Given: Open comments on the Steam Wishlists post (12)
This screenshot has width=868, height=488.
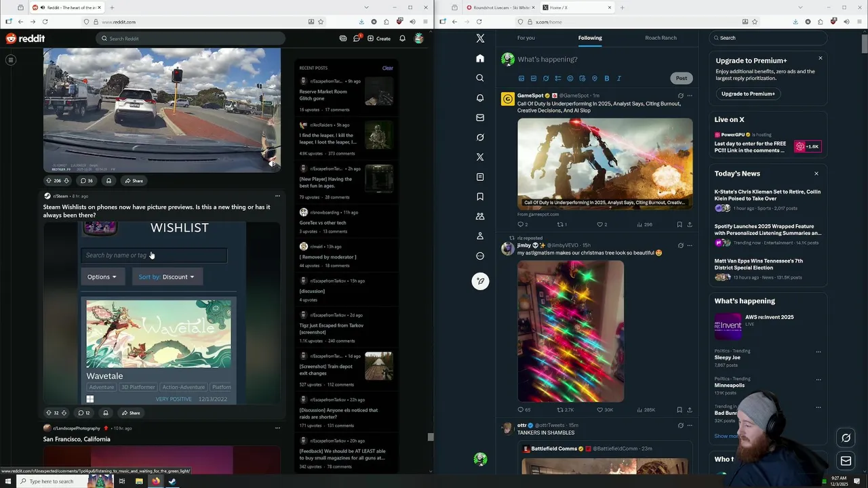Looking at the screenshot, I should (84, 413).
